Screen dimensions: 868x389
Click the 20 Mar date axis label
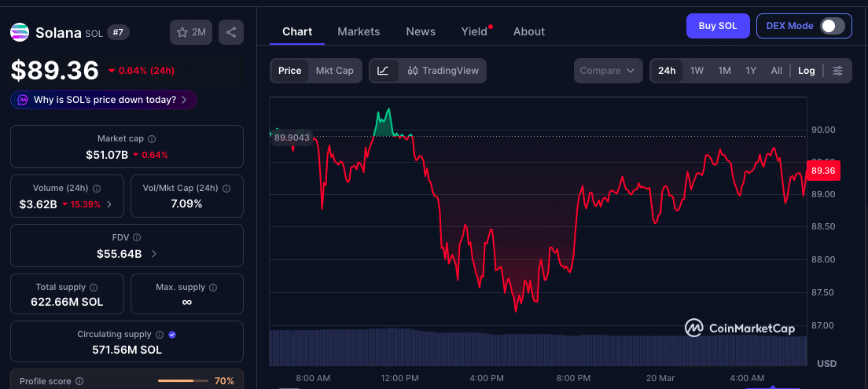pyautogui.click(x=660, y=379)
